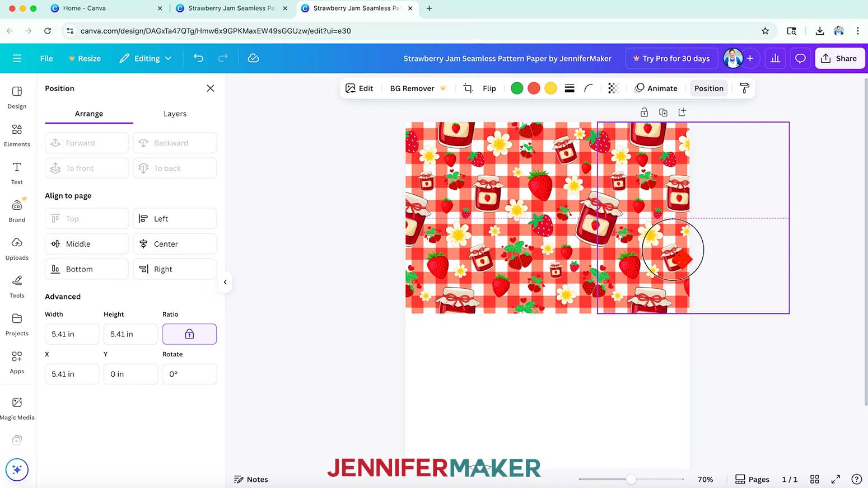
Task: Open the Notes panel
Action: point(251,479)
